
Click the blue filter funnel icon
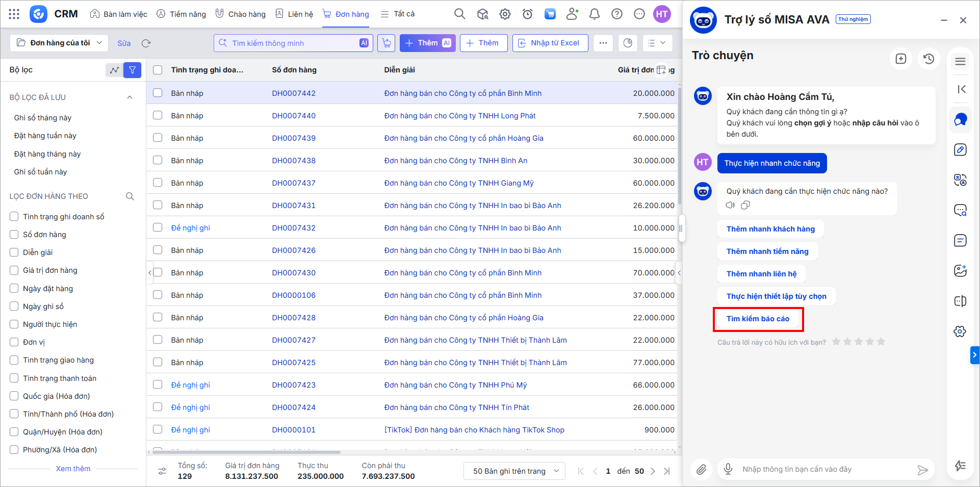coord(132,70)
